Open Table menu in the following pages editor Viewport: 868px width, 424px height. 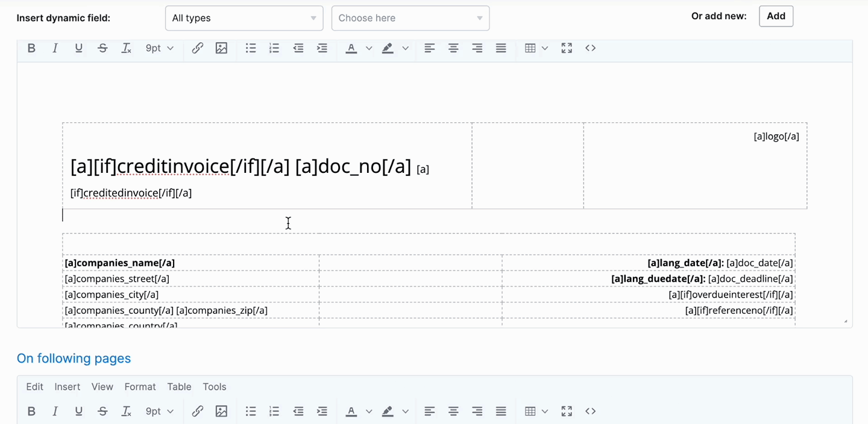[179, 387]
